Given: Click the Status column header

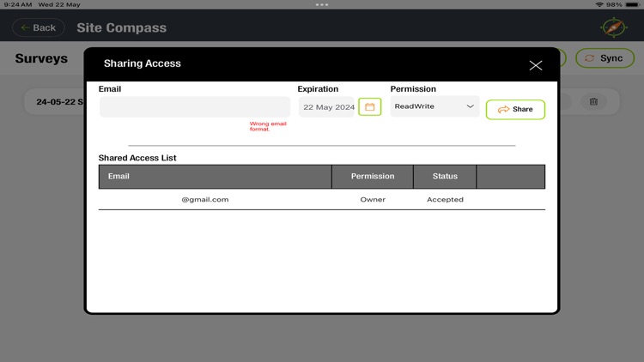Looking at the screenshot, I should pyautogui.click(x=445, y=177).
